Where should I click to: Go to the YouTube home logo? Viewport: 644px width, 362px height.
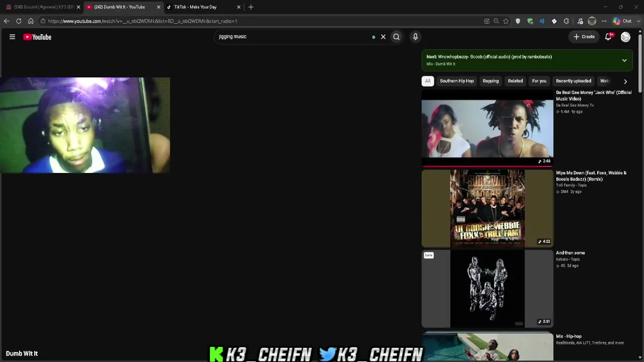37,37
